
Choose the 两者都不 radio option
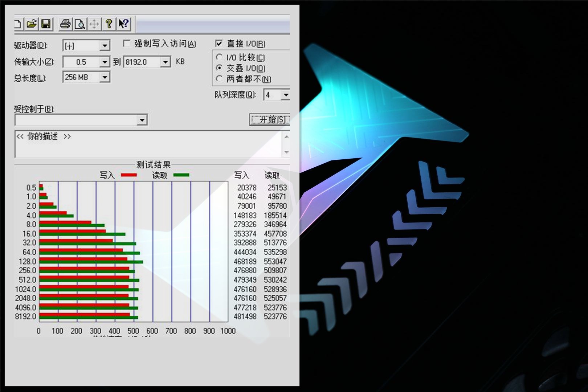pyautogui.click(x=219, y=79)
